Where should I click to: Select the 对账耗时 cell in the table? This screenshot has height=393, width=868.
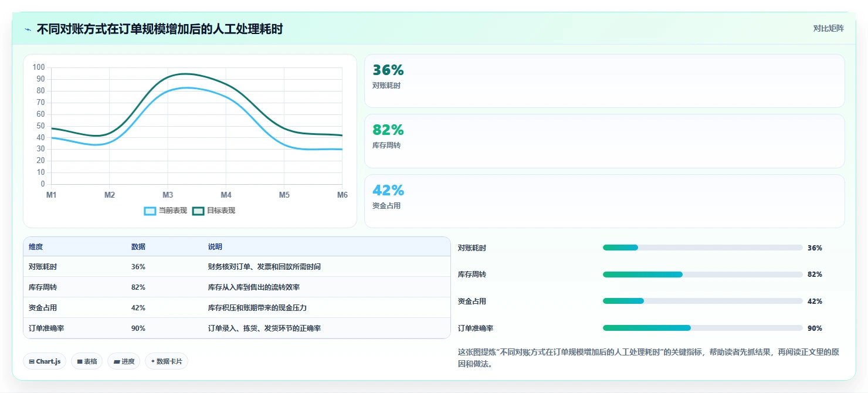[x=43, y=266]
